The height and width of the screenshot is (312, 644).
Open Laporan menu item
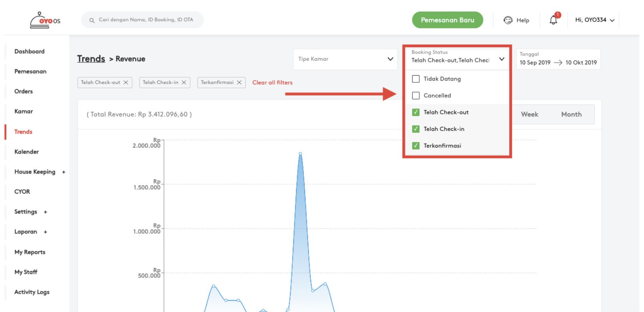(26, 232)
